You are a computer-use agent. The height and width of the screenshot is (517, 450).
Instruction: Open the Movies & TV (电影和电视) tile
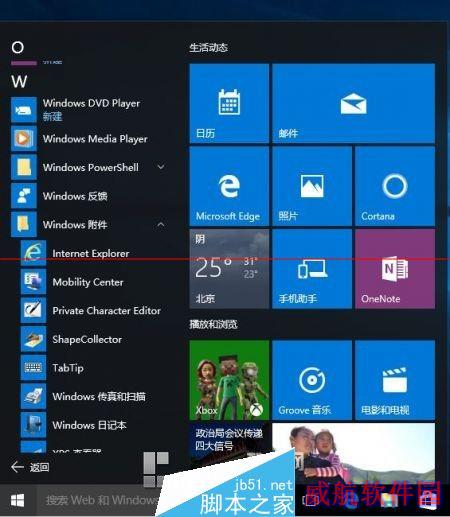395,380
